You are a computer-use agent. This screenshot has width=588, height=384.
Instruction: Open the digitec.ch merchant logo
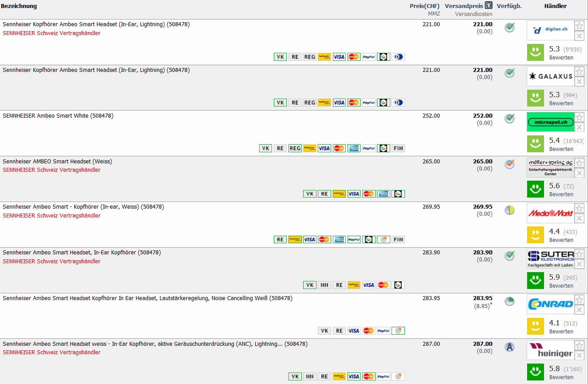point(550,31)
